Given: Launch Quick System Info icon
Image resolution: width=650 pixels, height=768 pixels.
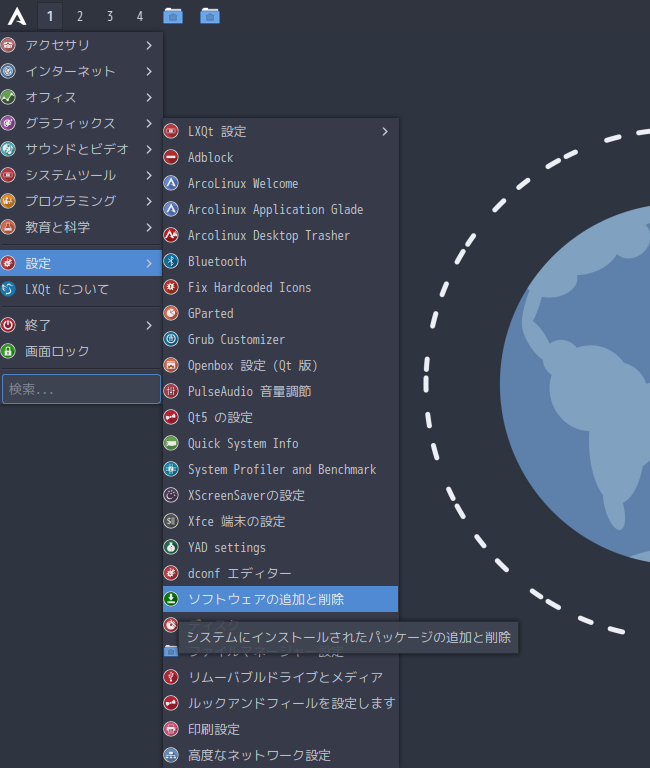Looking at the screenshot, I should (x=171, y=443).
